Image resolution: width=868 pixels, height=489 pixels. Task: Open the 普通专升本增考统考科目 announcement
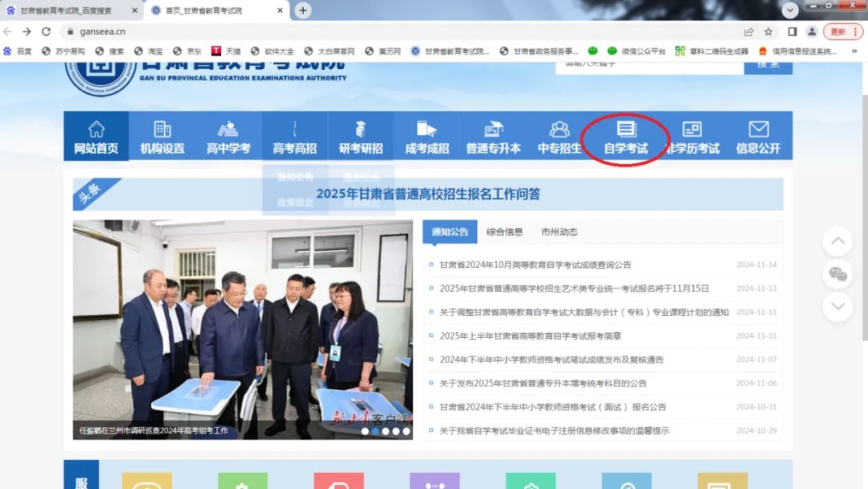[543, 383]
